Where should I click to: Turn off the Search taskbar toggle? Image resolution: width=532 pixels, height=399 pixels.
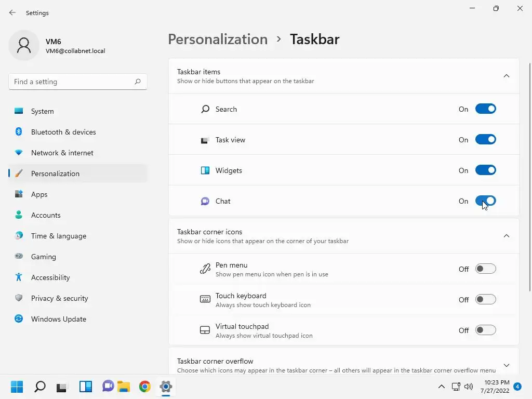(486, 109)
